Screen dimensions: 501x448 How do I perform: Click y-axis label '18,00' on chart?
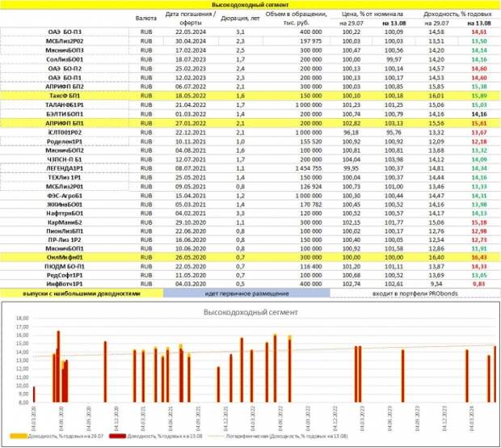coord(23,318)
